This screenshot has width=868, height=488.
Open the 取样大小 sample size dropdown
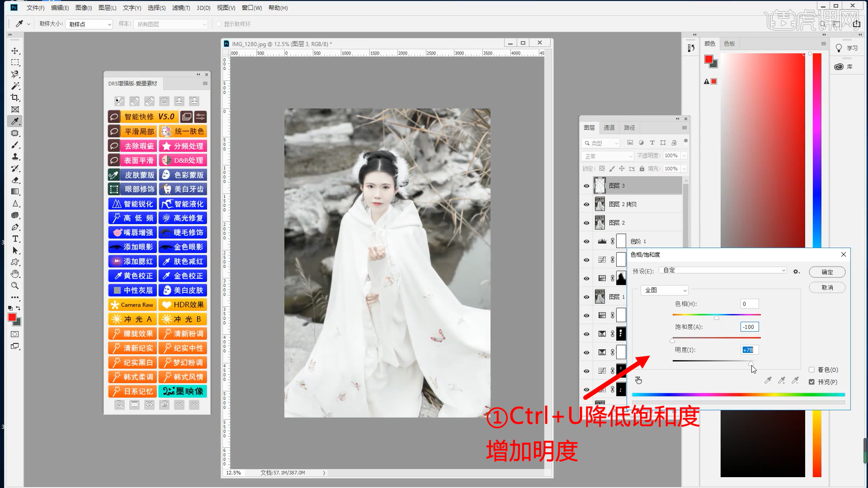coord(89,24)
